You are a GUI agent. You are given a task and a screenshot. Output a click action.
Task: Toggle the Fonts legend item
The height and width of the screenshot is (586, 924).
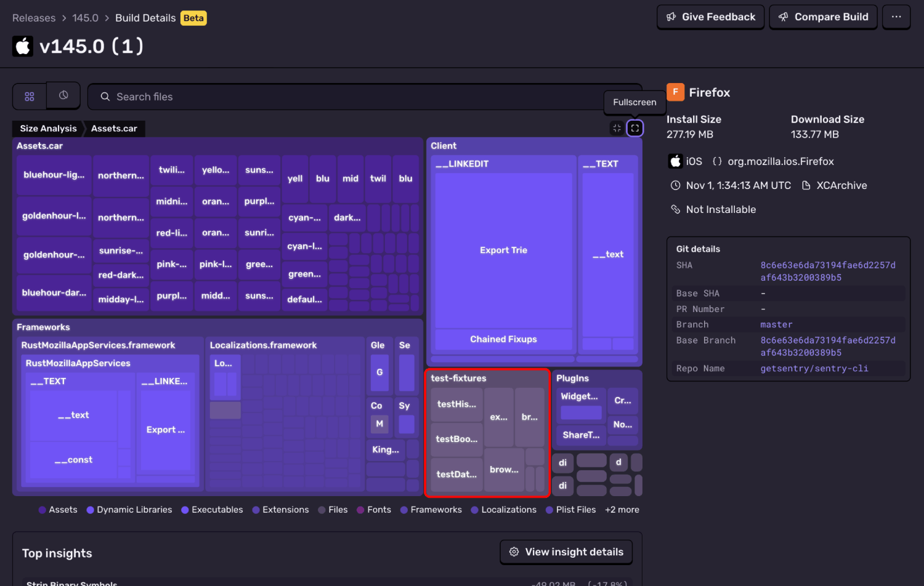coord(374,510)
